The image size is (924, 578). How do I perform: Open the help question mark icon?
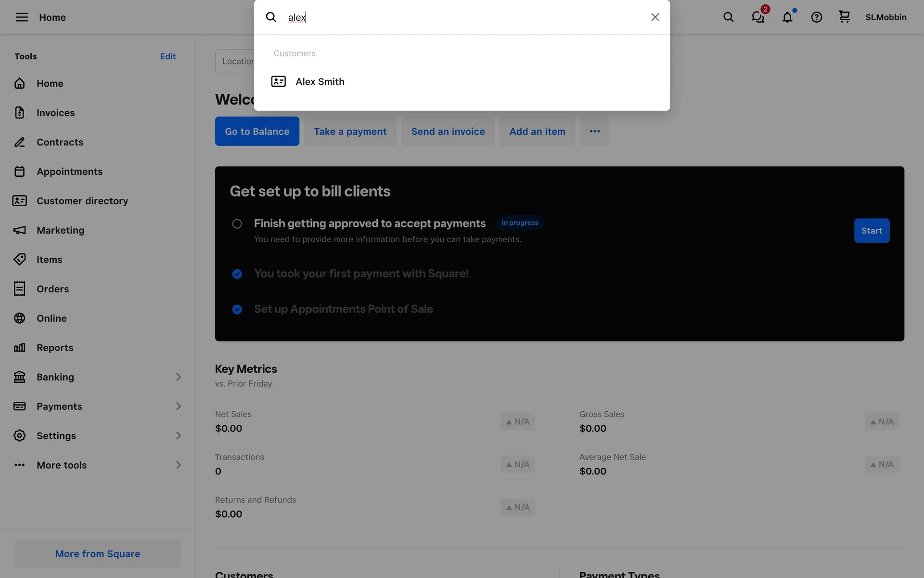[817, 17]
